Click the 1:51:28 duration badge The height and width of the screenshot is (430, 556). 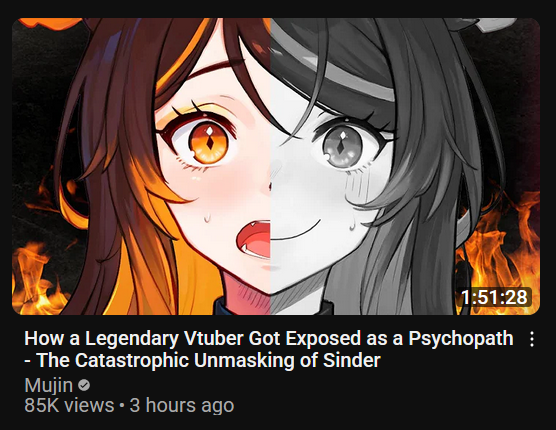click(x=494, y=297)
